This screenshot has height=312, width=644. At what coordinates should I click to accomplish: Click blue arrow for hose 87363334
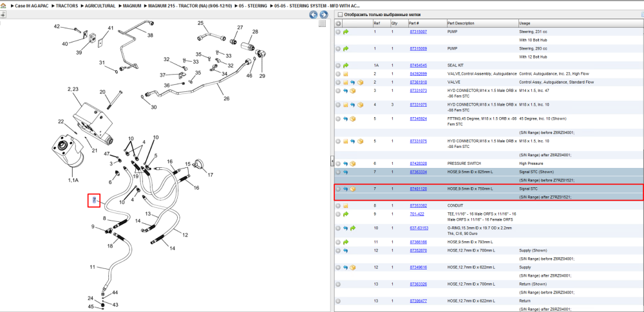pos(345,172)
